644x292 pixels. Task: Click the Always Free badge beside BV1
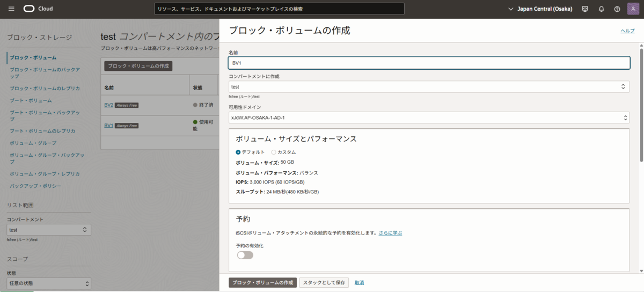pyautogui.click(x=127, y=126)
